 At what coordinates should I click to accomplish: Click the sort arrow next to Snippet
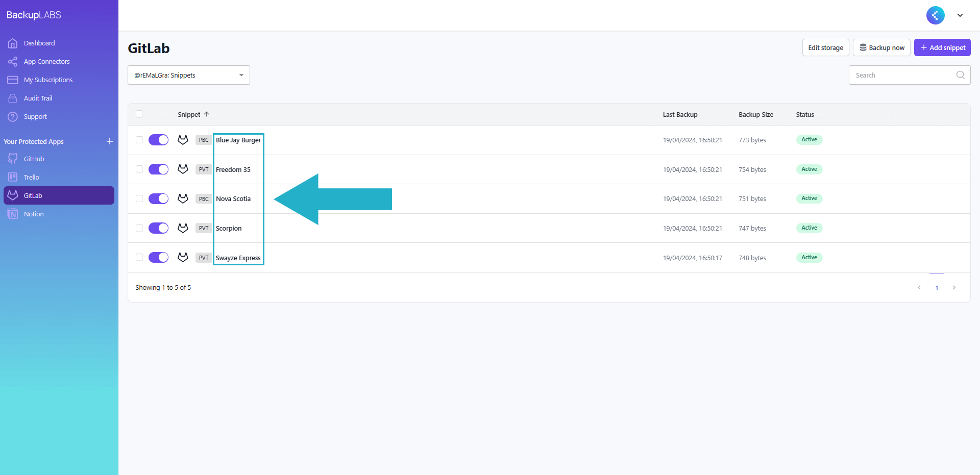pyautogui.click(x=207, y=114)
